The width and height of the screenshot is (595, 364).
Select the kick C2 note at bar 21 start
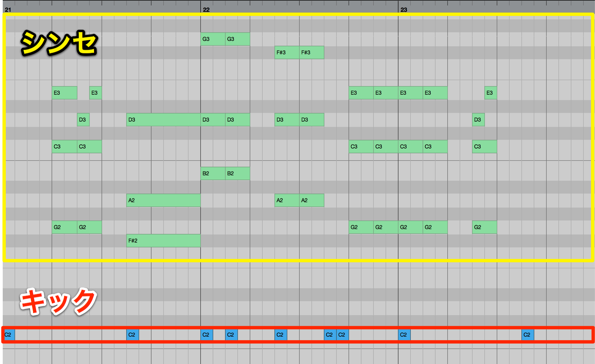tap(9, 335)
